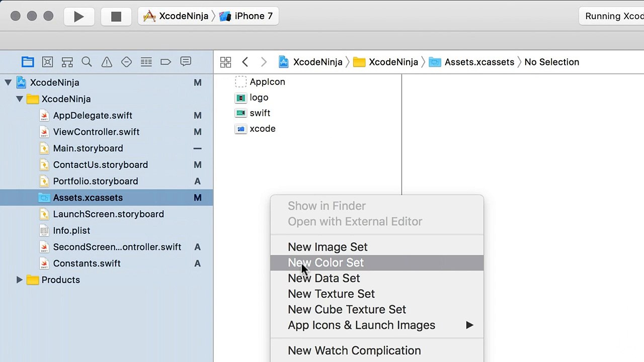Open ViewController.swift in the navigator
This screenshot has height=362, width=644.
107,132
